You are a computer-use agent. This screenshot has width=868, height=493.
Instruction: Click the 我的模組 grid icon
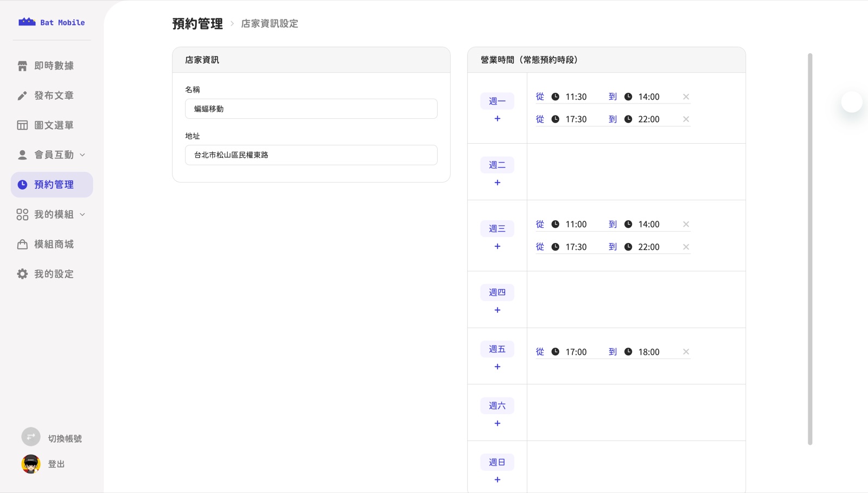tap(22, 215)
